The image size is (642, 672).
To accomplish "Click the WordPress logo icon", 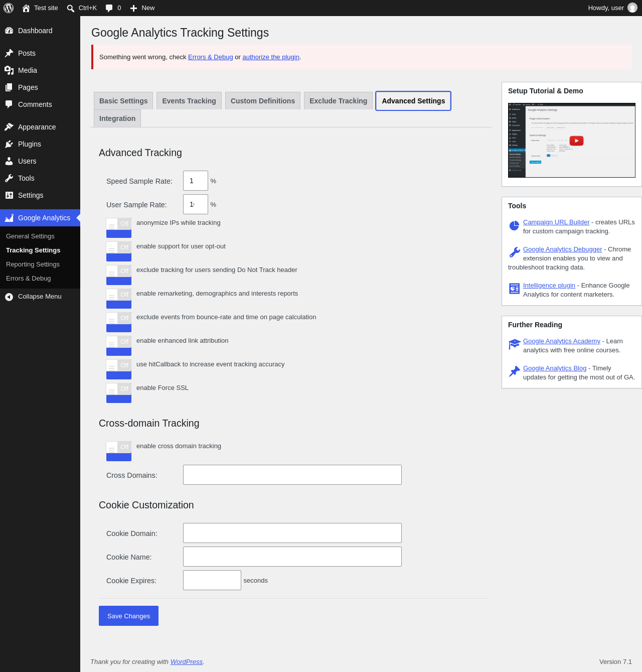I will point(9,8).
